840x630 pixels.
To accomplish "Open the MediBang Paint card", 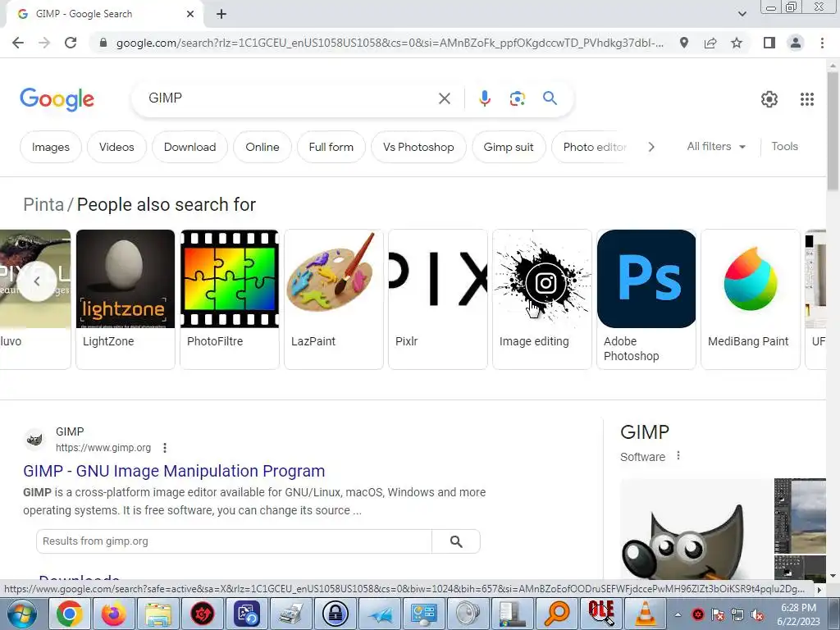I will (751, 299).
